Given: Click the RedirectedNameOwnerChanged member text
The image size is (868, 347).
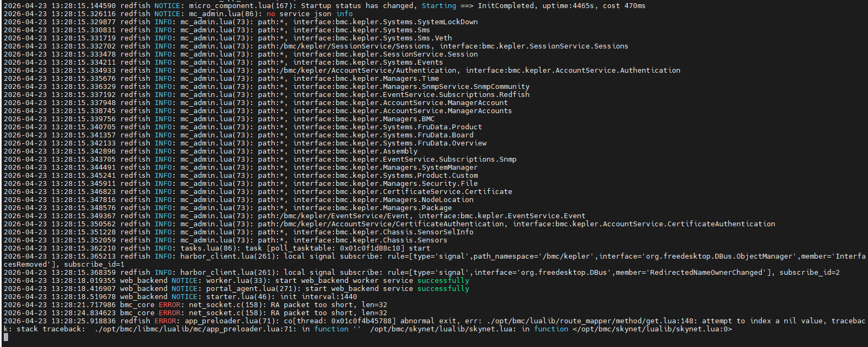Looking at the screenshot, I should coord(706,273).
